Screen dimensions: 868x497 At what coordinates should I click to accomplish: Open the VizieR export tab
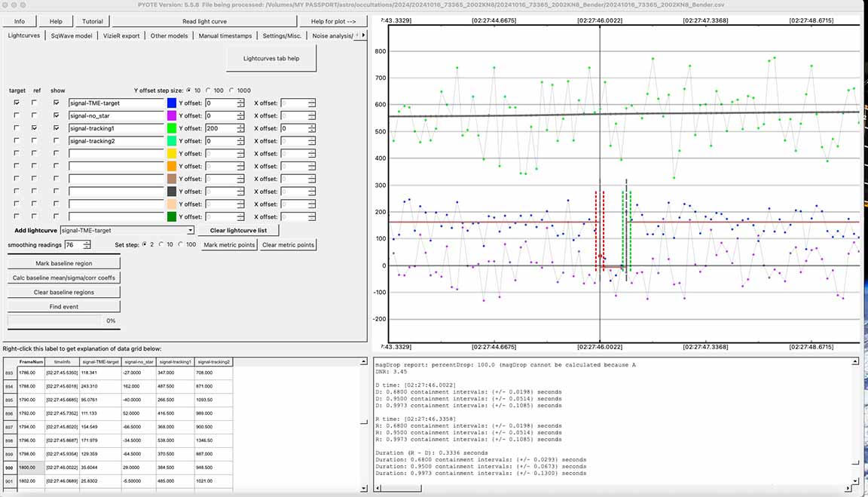tap(121, 35)
